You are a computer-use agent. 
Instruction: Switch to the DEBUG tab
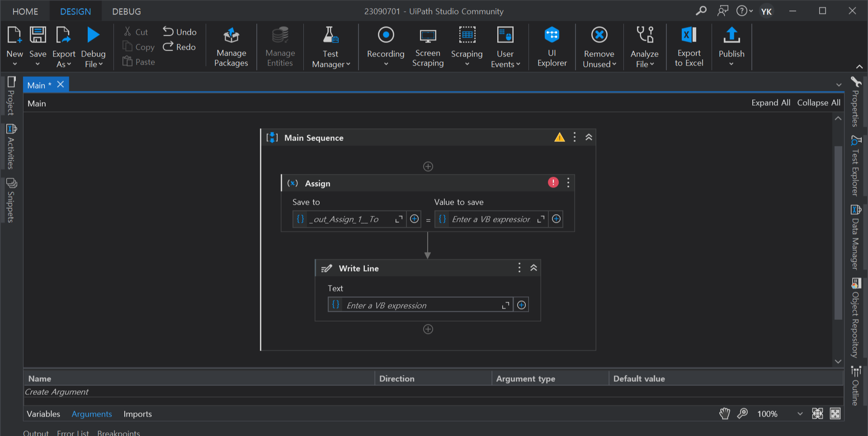click(127, 11)
